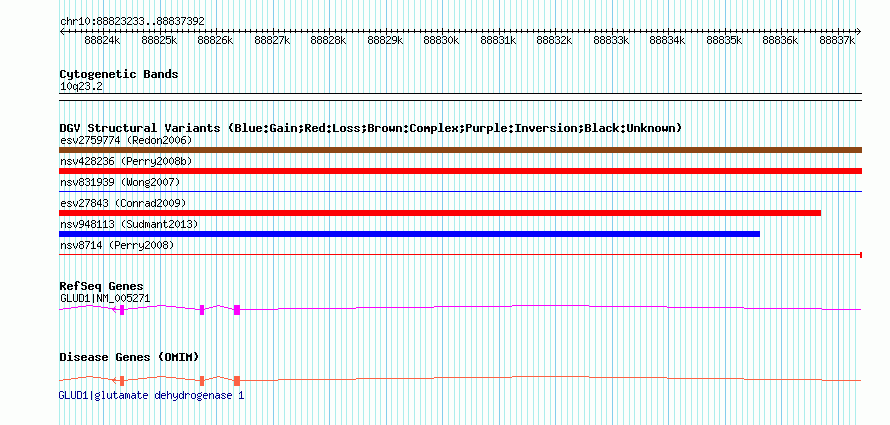Click the 88825k ruler tick label
The height and width of the screenshot is (425, 890).
pos(159,40)
